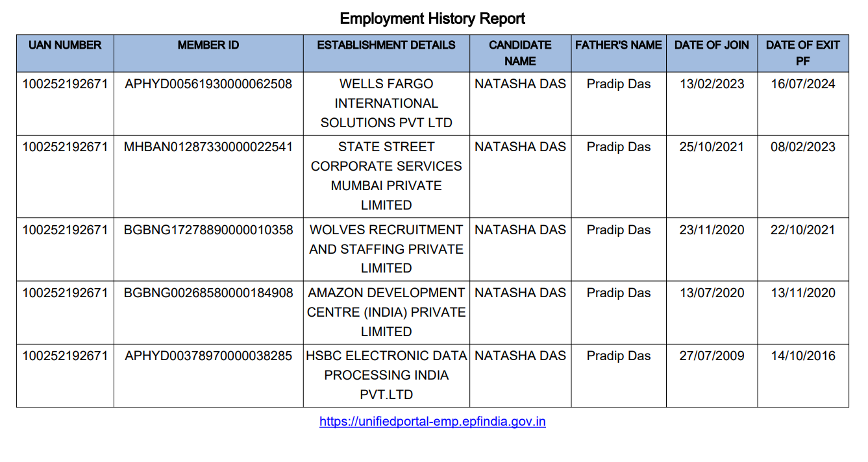The image size is (868, 462).
Task: Select the FATHER'S NAME column header
Action: coord(619,45)
